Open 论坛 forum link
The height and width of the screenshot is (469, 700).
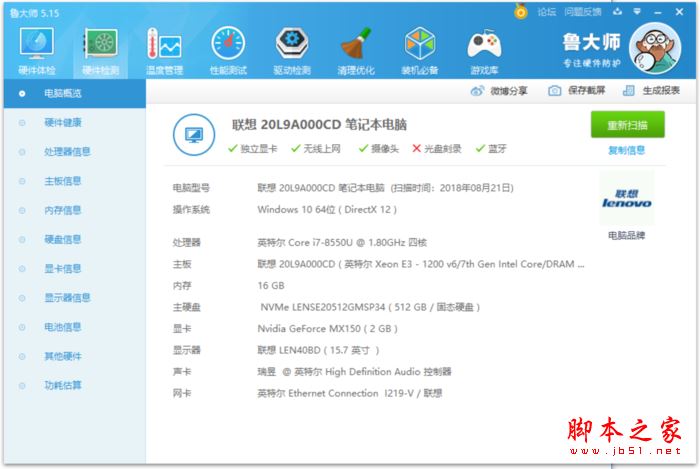click(x=547, y=12)
